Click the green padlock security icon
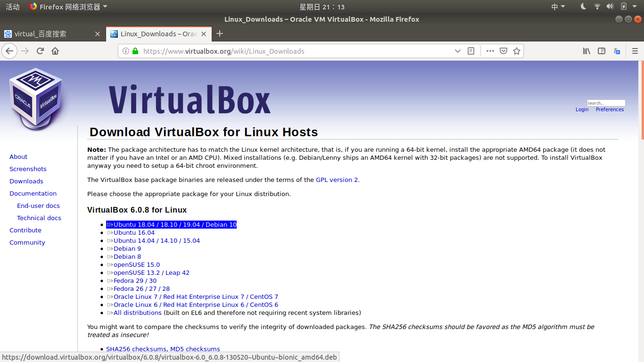Viewport: 644px width, 362px height. pyautogui.click(x=135, y=51)
